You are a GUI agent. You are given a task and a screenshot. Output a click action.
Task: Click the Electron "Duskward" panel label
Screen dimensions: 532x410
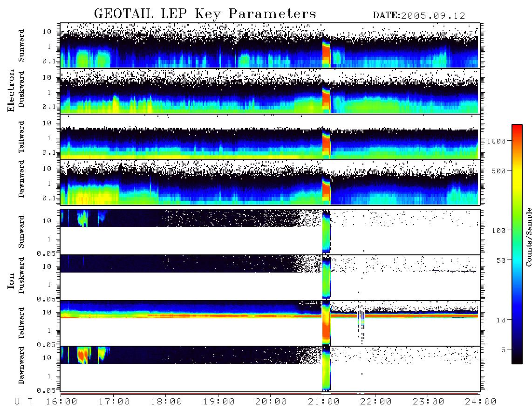click(x=21, y=89)
